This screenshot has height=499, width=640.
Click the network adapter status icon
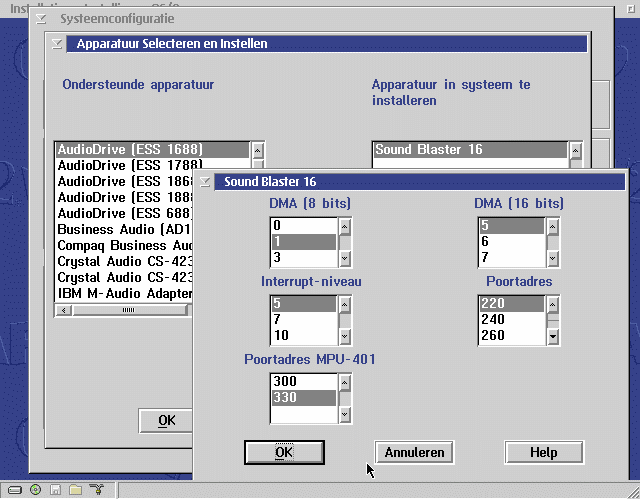(x=97, y=489)
